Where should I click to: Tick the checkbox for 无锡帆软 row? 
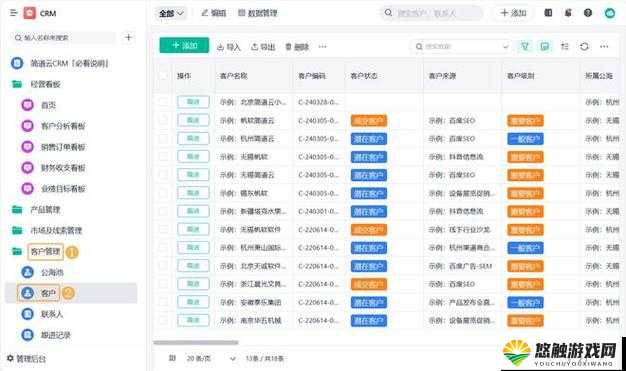click(163, 157)
